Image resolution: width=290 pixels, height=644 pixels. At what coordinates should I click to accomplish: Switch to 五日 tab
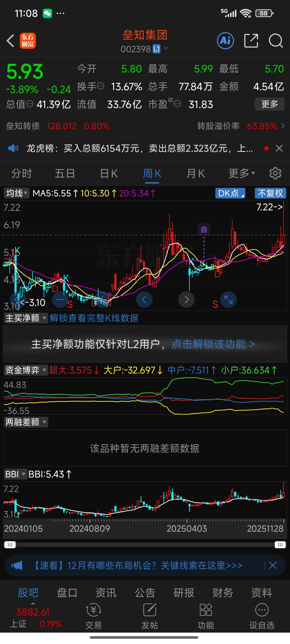pos(65,173)
